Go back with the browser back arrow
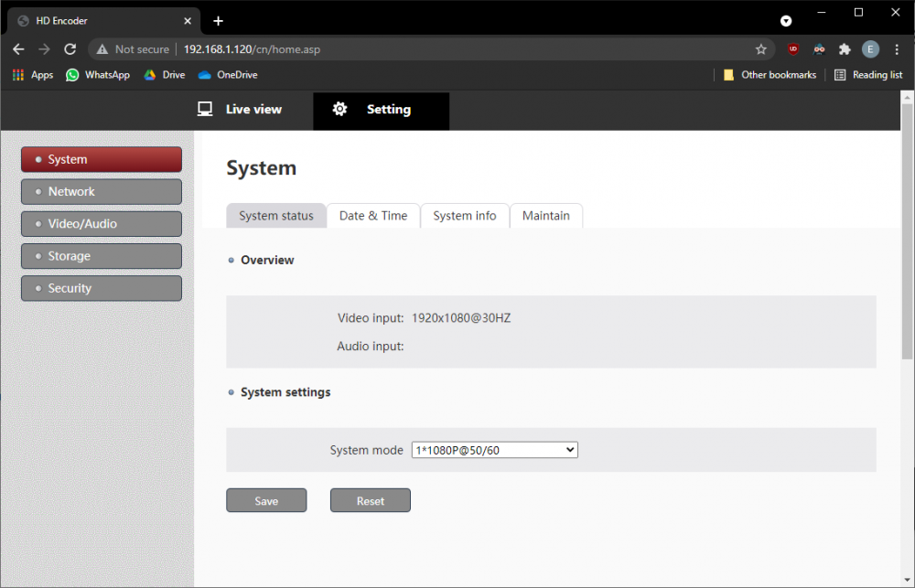The width and height of the screenshot is (915, 588). (18, 49)
